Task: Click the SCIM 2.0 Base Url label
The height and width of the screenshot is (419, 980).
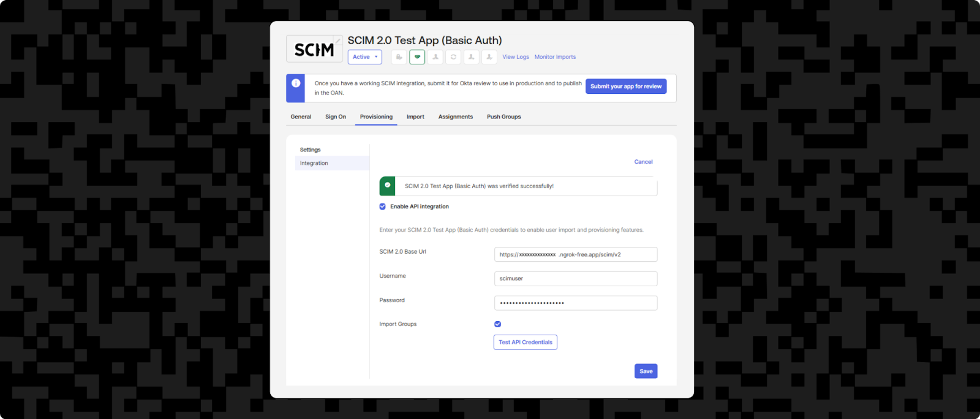Action: pos(402,252)
